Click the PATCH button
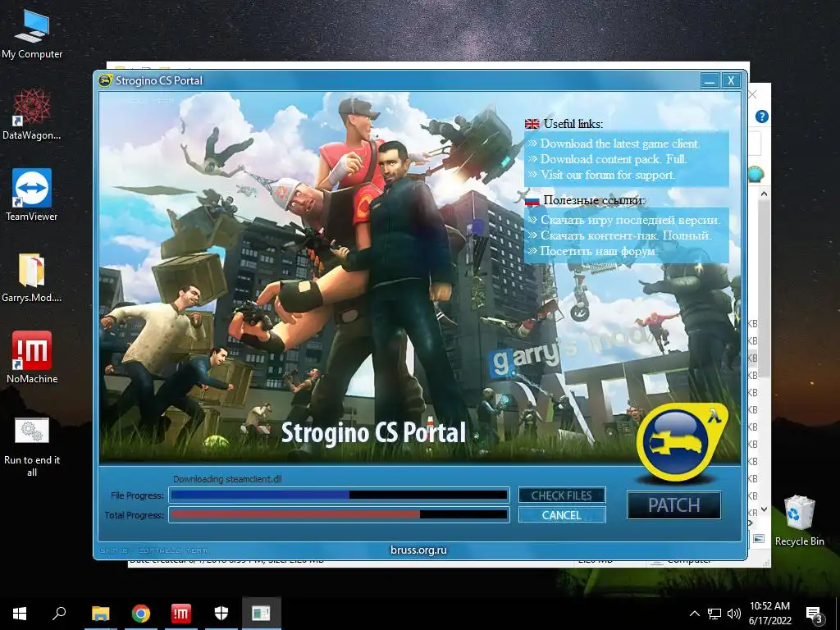This screenshot has height=630, width=840. coord(674,505)
